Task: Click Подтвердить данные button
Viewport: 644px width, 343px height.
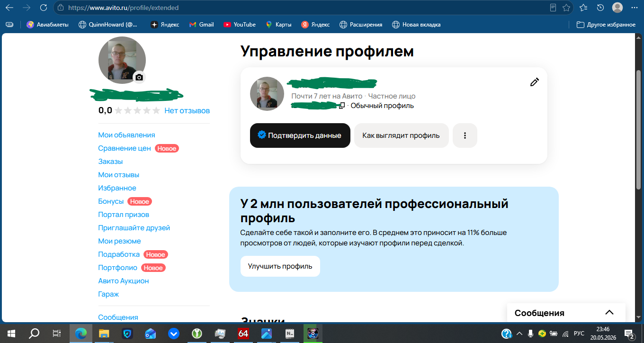Action: pos(300,135)
